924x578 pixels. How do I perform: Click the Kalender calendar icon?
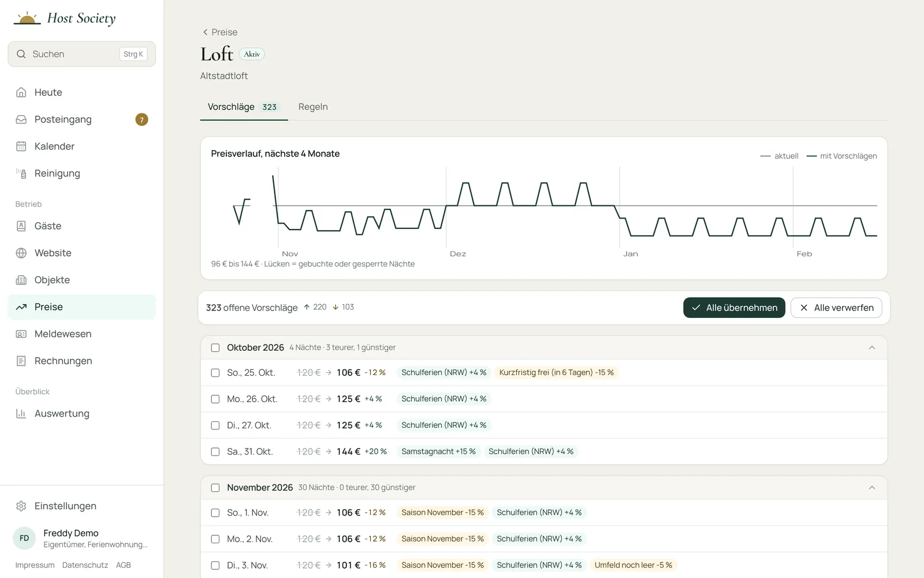[x=21, y=146]
